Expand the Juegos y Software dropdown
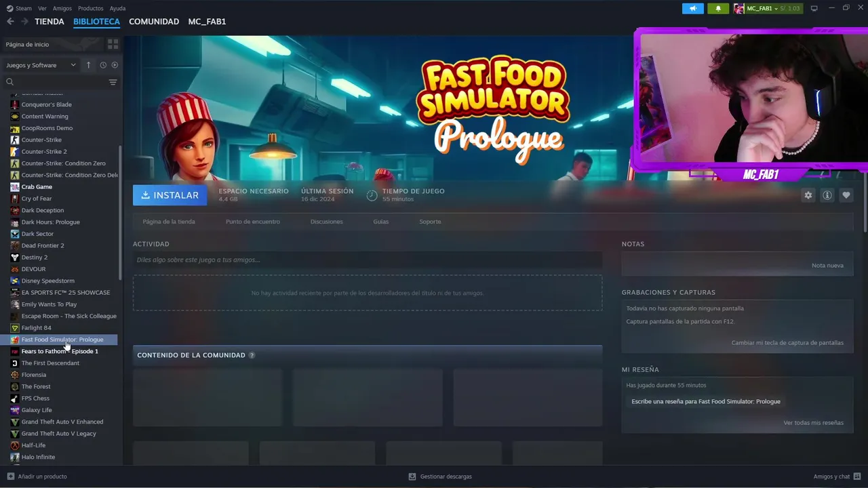This screenshot has width=868, height=488. point(41,65)
